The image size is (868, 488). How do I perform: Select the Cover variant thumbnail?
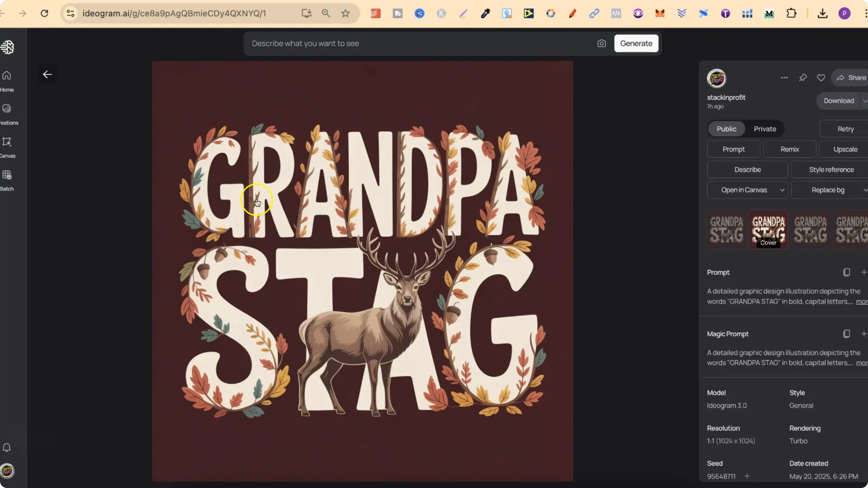click(x=768, y=230)
